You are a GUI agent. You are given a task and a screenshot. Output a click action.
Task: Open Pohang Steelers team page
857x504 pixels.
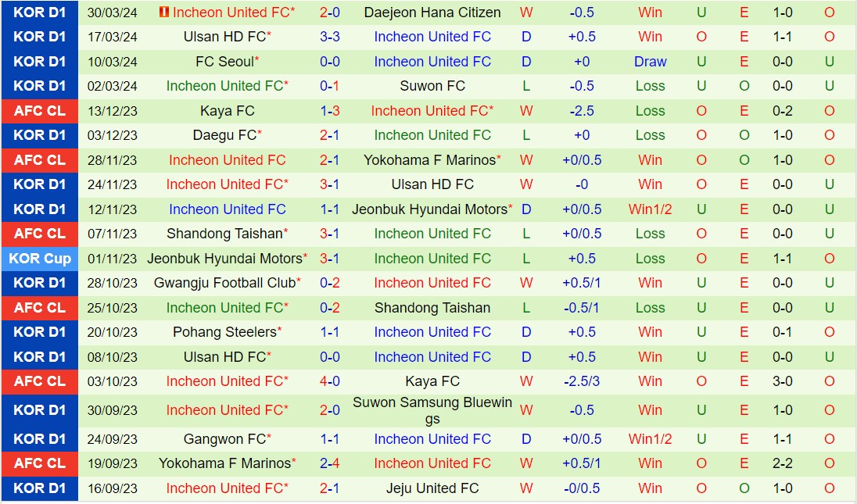[224, 332]
